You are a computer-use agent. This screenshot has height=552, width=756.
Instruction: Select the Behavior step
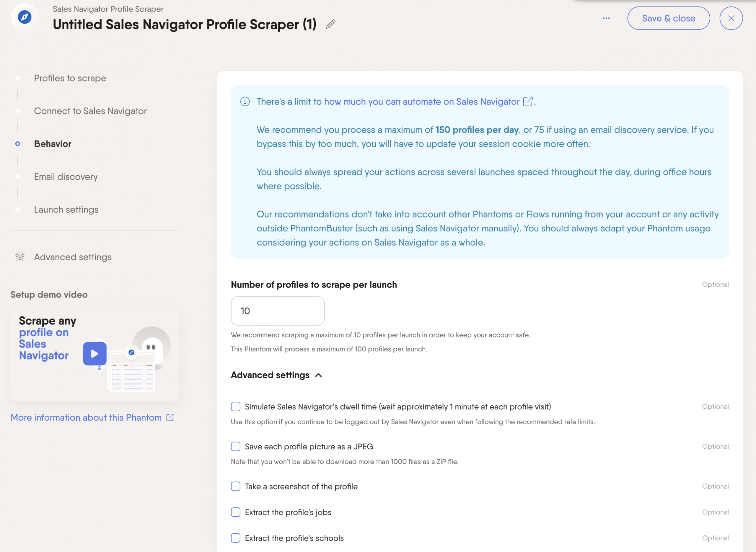coord(53,143)
